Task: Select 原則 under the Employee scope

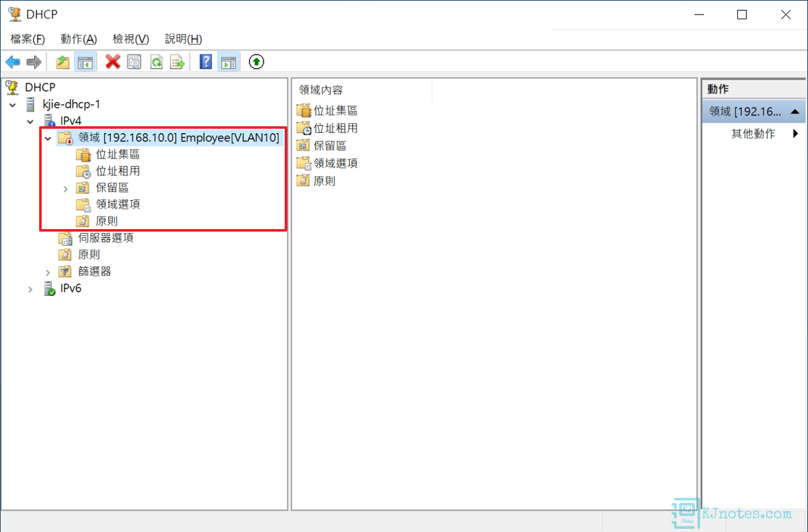Action: [107, 222]
